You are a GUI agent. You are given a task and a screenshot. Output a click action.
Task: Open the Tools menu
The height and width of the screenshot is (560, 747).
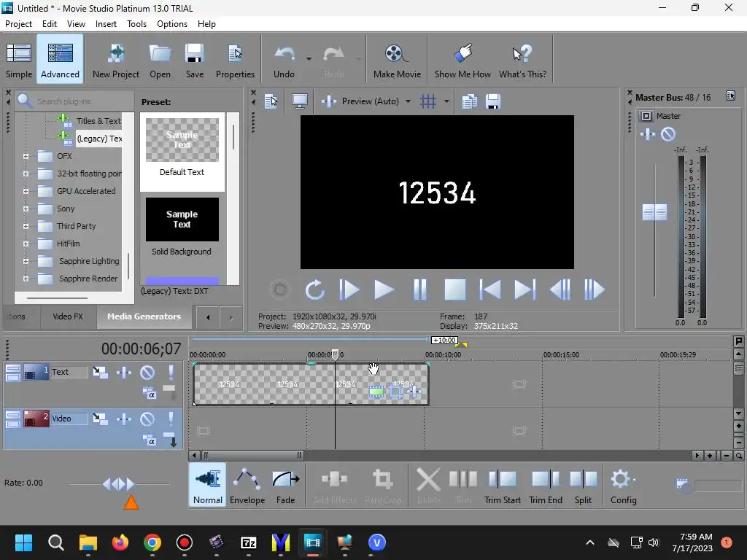[136, 24]
